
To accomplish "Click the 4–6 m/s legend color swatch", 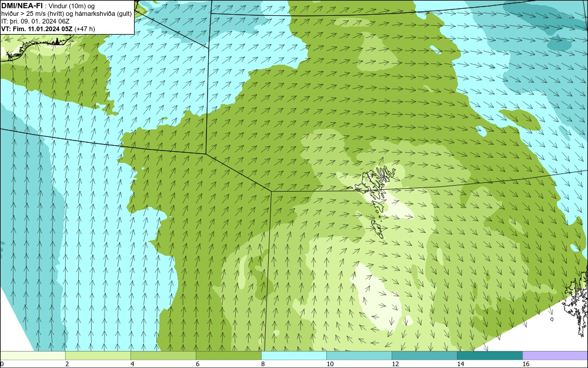I will pyautogui.click(x=163, y=355).
